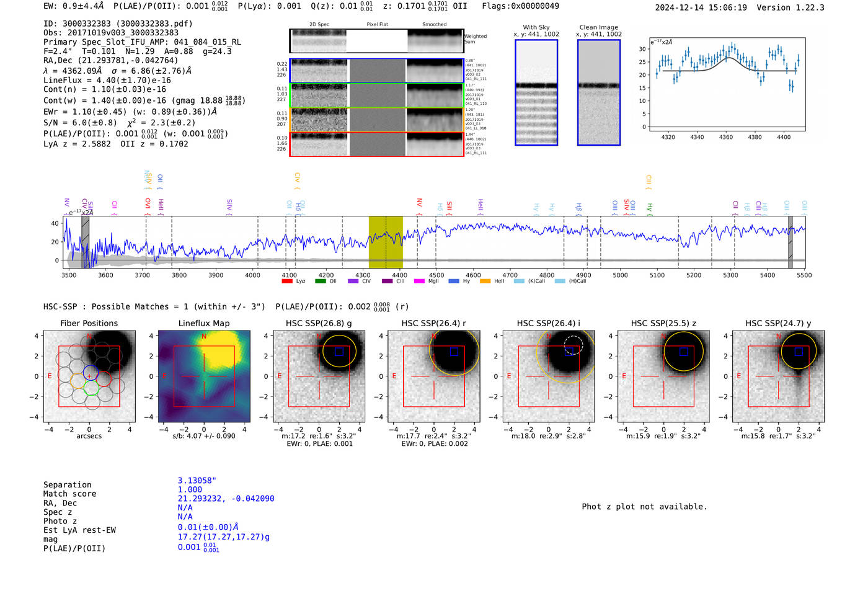Image resolution: width=868 pixels, height=591 pixels.
Task: Open the HSC SSP(25.5) z cutout
Action: (663, 376)
